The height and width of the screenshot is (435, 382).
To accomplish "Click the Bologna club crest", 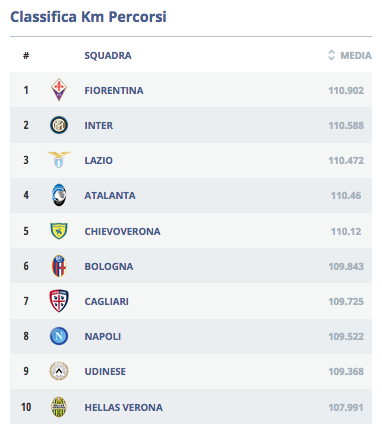I will pos(59,266).
